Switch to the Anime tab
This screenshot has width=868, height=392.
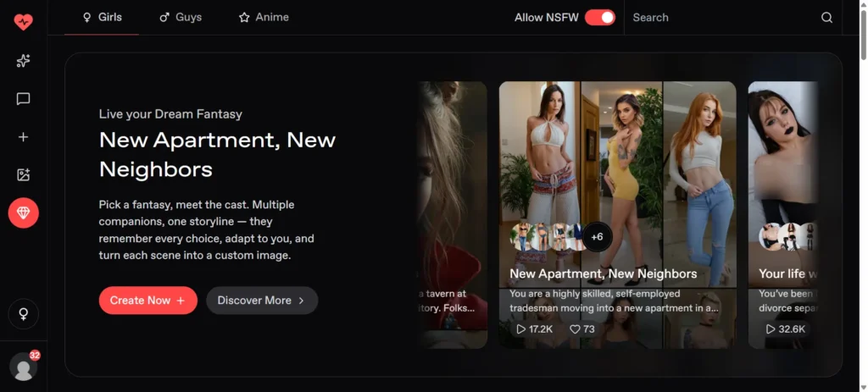point(264,17)
